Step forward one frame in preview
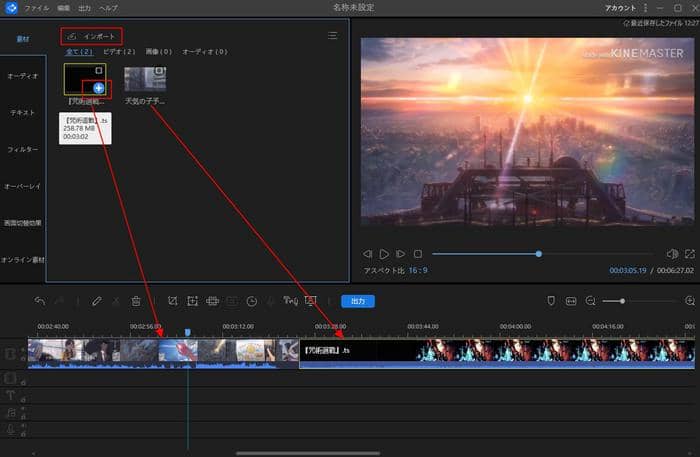700x457 pixels. (x=400, y=254)
